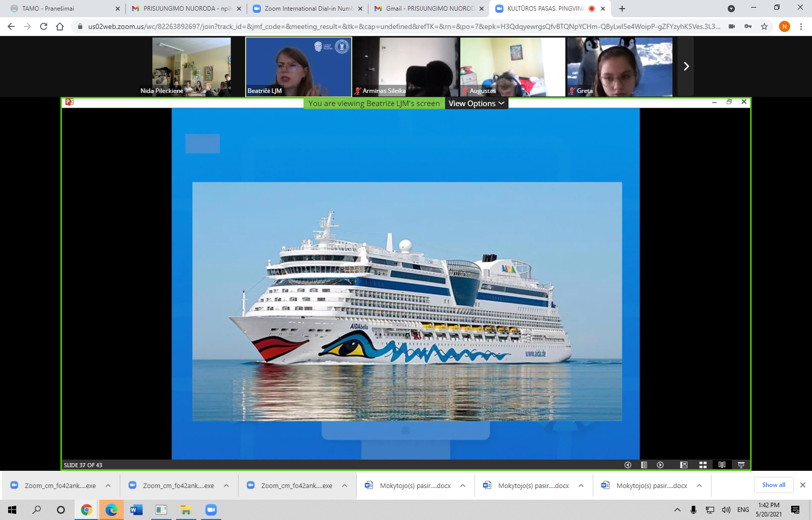Show hidden system tray icons
This screenshot has height=520, width=812.
678,510
